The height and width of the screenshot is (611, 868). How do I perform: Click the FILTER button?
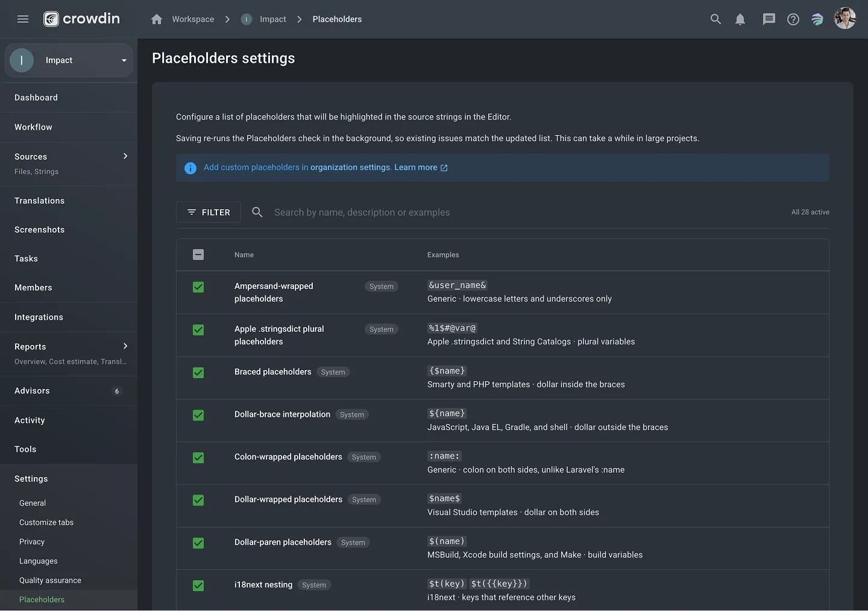(209, 212)
